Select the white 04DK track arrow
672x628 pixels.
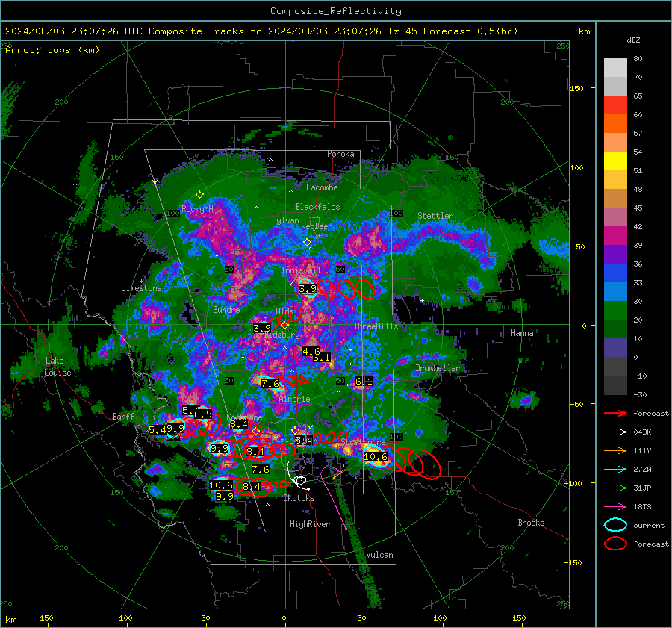tap(615, 432)
